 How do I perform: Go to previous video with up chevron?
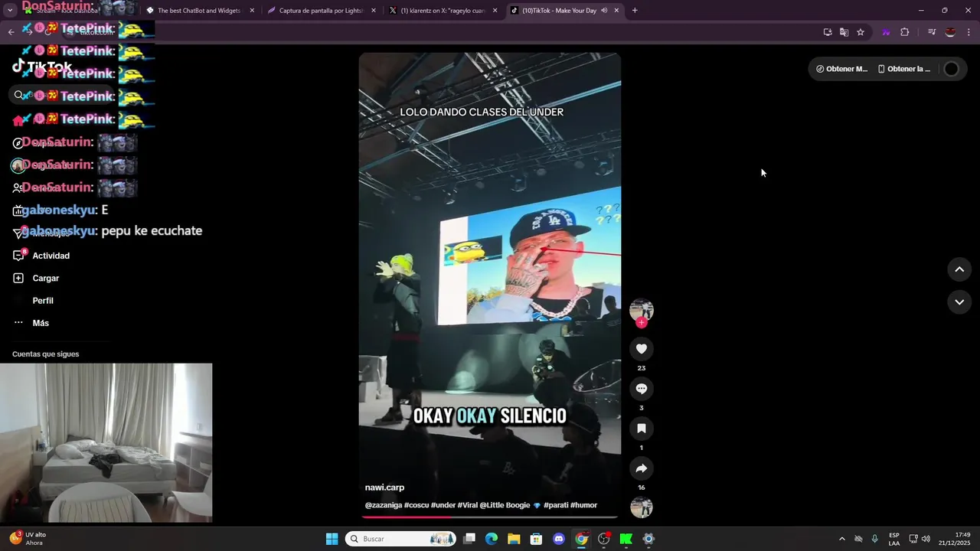coord(959,269)
